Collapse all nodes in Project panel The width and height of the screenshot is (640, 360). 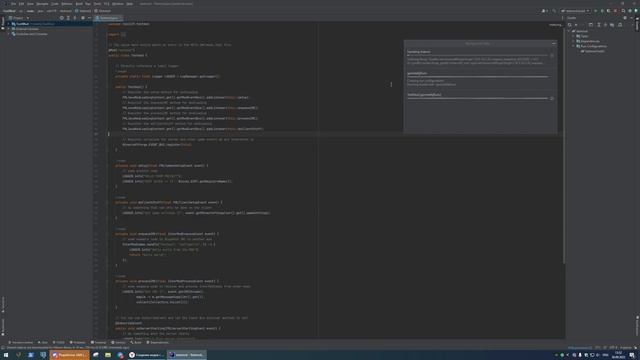[75, 18]
